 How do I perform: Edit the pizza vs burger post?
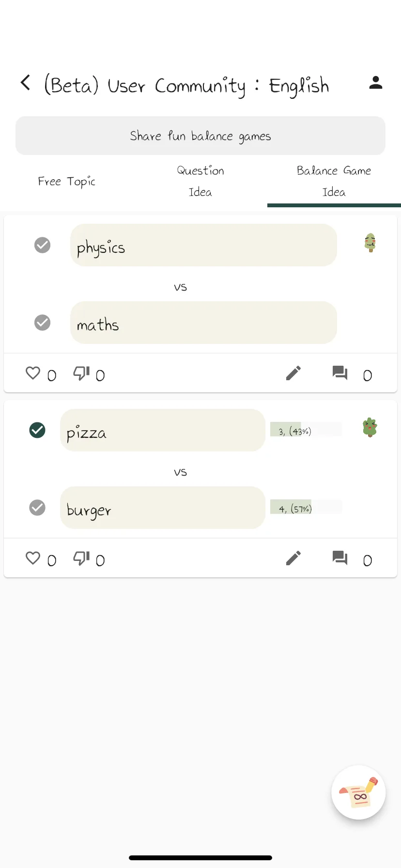tap(293, 558)
